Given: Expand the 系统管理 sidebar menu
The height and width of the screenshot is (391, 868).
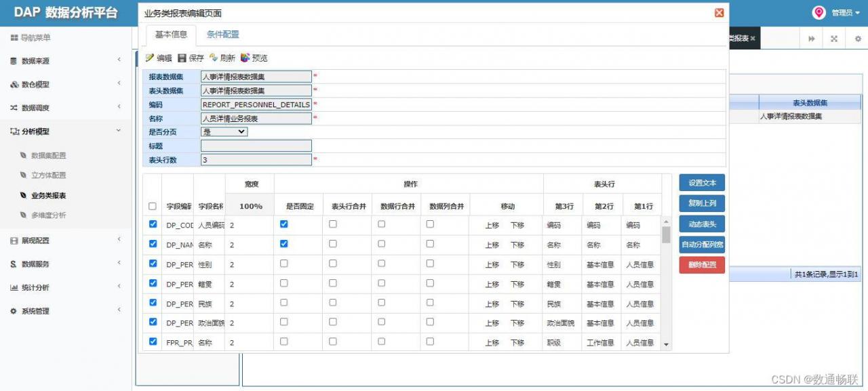Looking at the screenshot, I should [119, 310].
